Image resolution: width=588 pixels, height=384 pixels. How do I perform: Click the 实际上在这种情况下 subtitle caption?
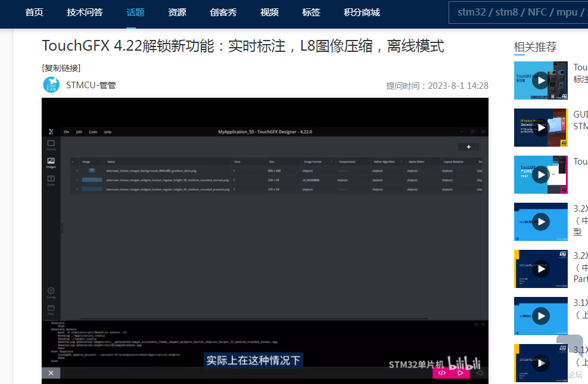(x=253, y=360)
